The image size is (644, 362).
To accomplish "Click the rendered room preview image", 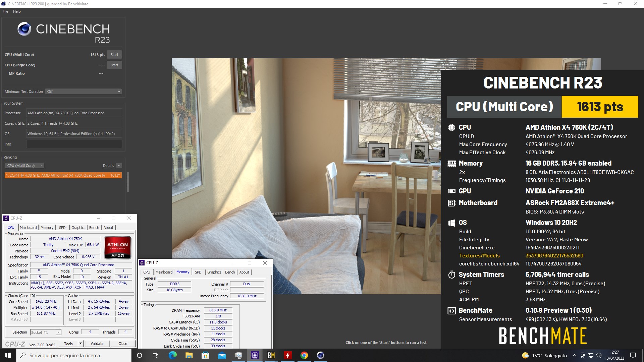I will 306,176.
